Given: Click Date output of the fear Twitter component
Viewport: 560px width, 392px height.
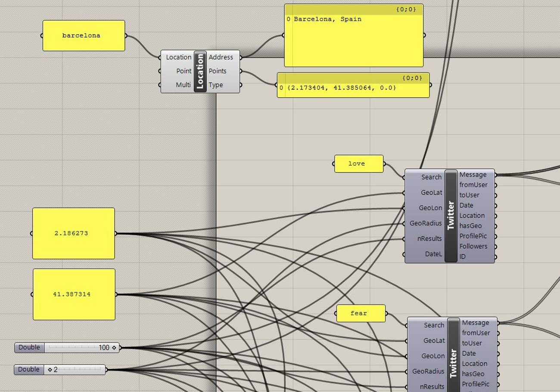Looking at the screenshot, I should 469,354.
